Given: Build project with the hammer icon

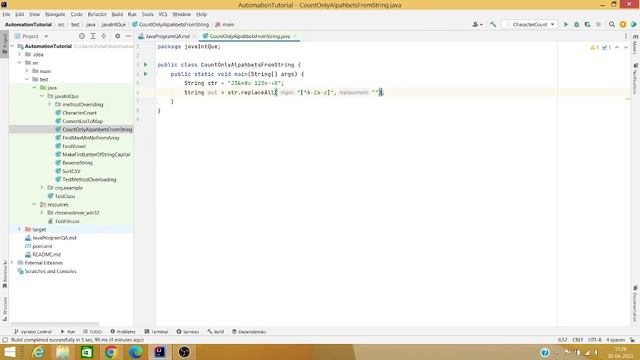Looking at the screenshot, I should point(493,24).
